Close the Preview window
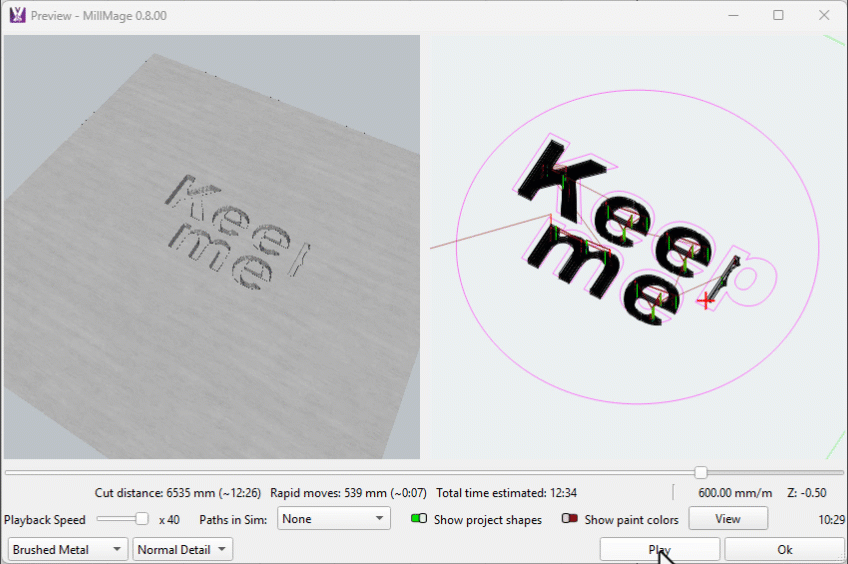 (824, 15)
